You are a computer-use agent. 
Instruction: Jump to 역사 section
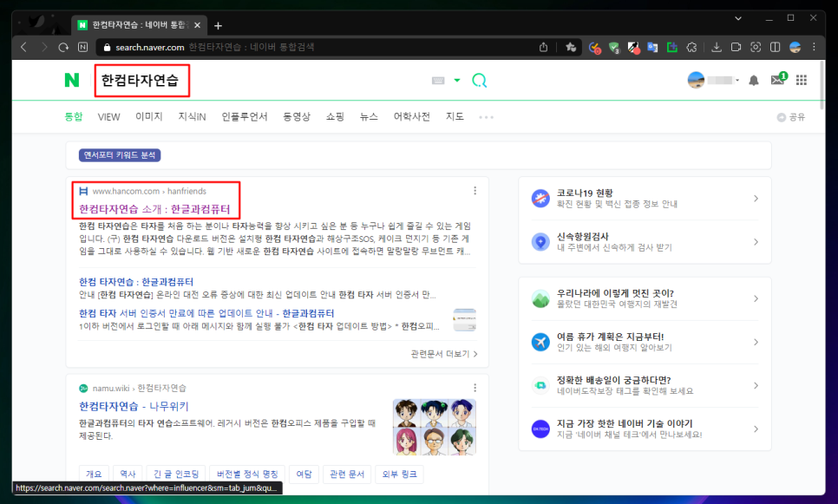(128, 474)
